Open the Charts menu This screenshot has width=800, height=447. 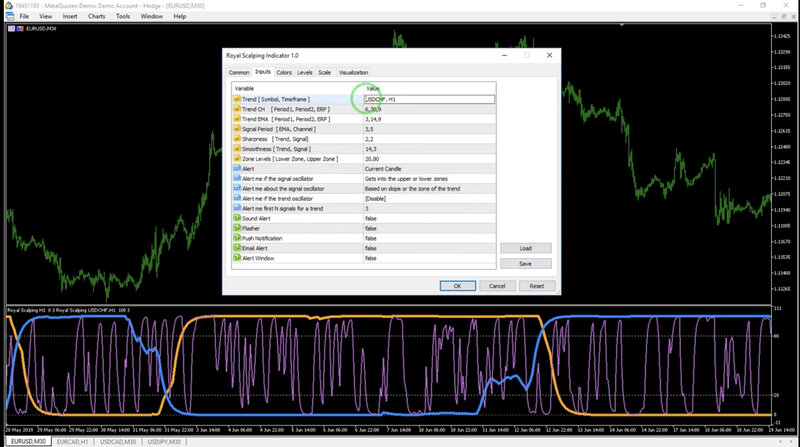point(96,16)
